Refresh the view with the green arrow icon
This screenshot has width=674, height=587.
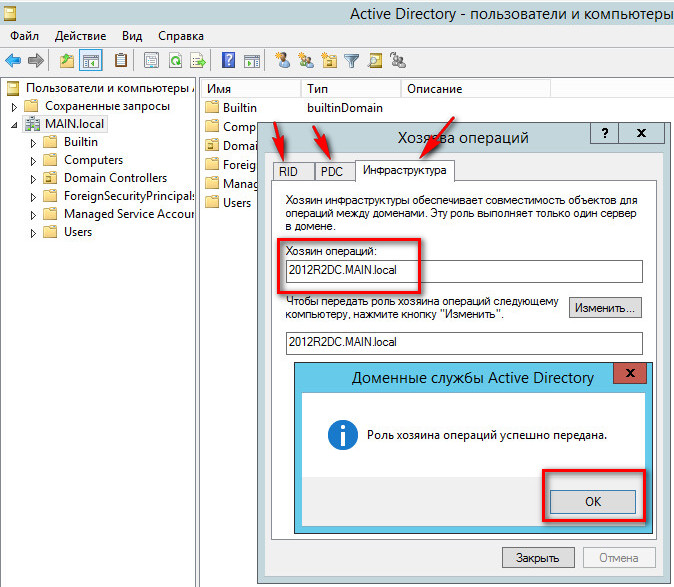[175, 61]
